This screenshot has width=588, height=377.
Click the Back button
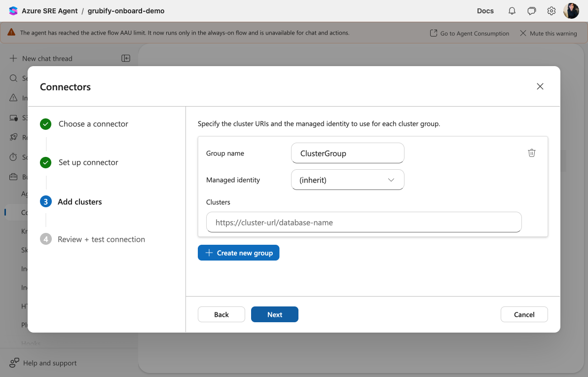coord(221,314)
